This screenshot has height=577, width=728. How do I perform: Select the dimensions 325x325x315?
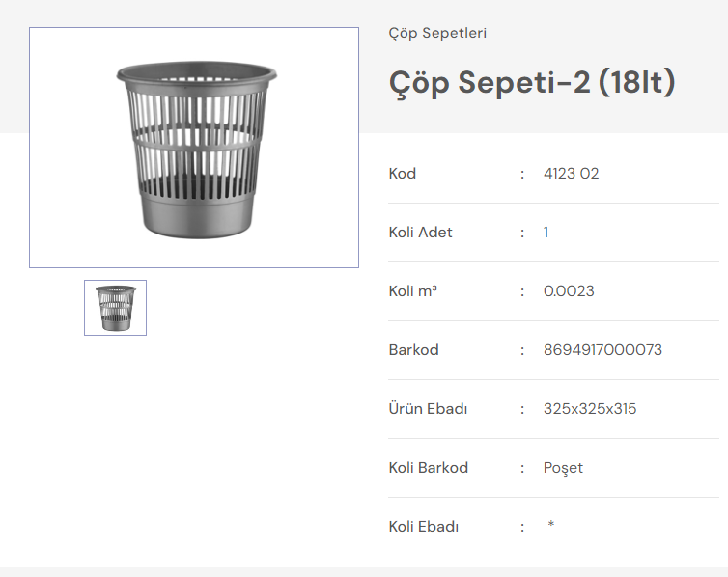(x=590, y=409)
